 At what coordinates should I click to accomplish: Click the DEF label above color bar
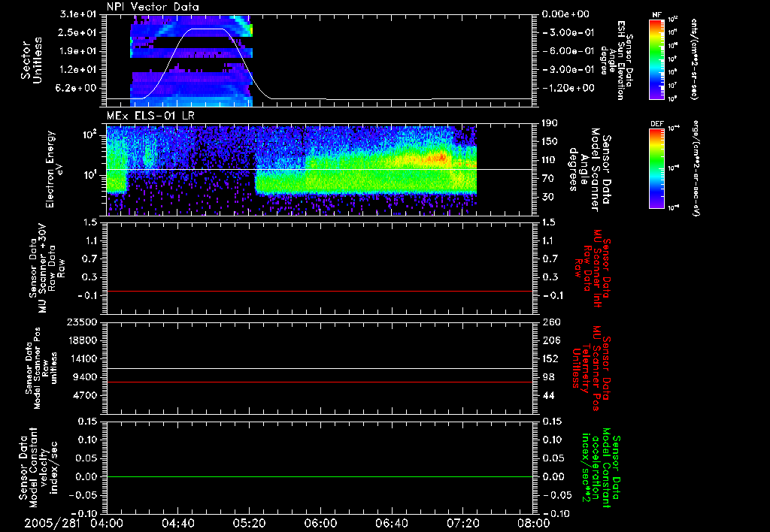pos(657,124)
